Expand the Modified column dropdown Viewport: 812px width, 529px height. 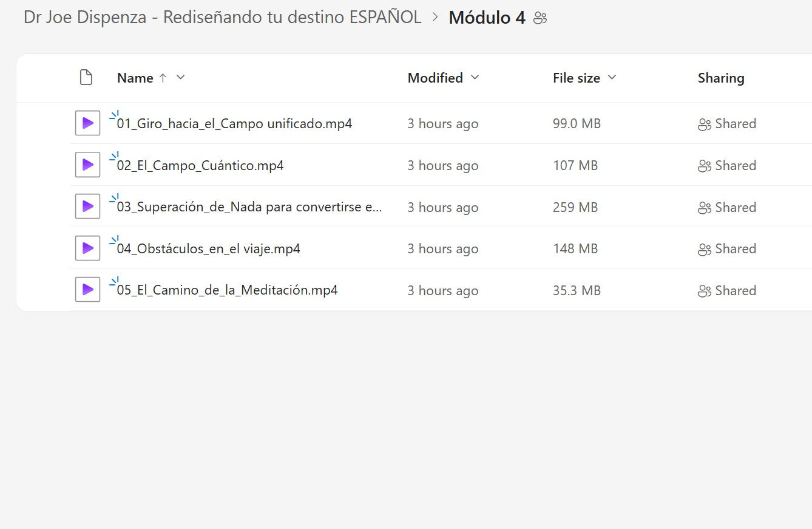click(x=475, y=78)
